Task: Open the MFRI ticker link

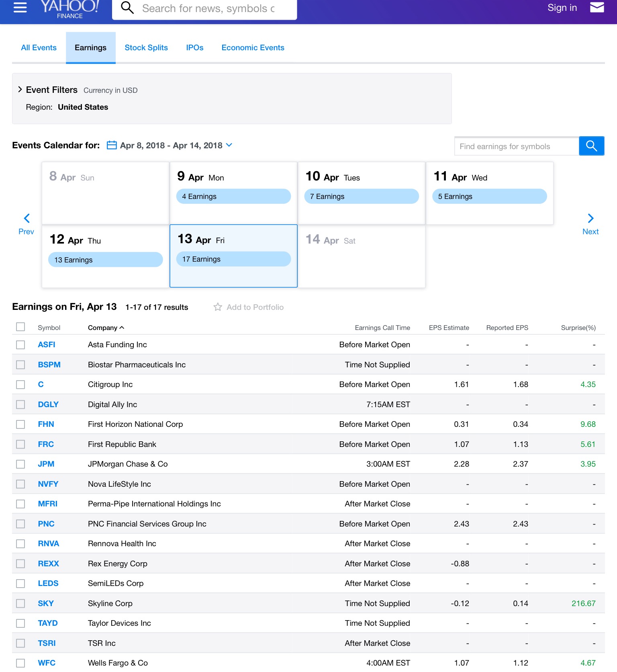Action: coord(48,504)
